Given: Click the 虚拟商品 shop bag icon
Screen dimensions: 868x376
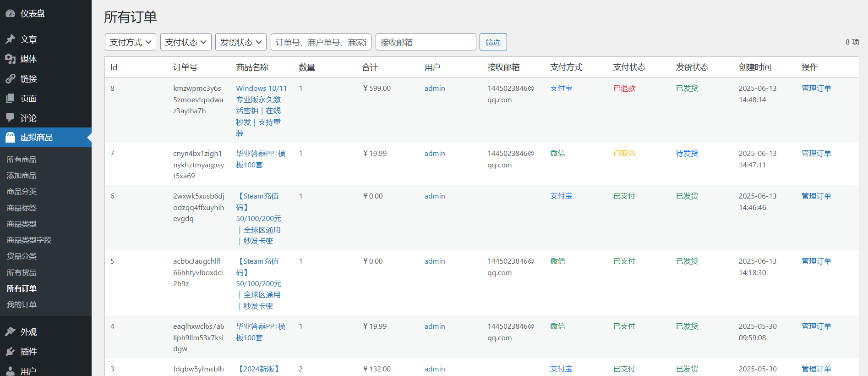Looking at the screenshot, I should pos(10,137).
